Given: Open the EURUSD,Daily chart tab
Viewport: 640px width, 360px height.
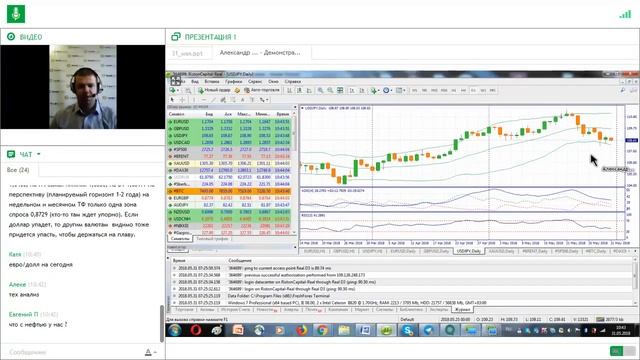Looking at the screenshot, I should [x=403, y=251].
